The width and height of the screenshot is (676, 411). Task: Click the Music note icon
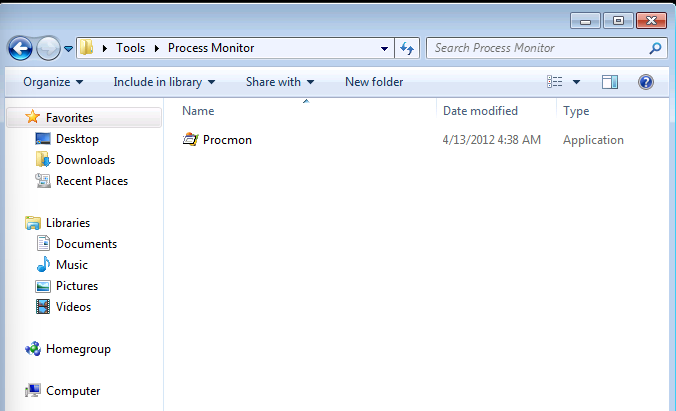tap(43, 264)
